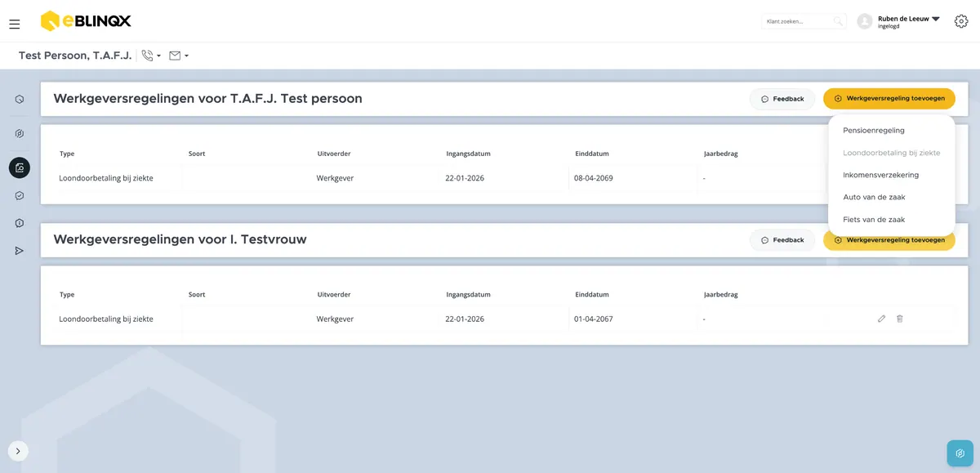The height and width of the screenshot is (473, 980).
Task: Click Loondoorbetaling bij ziekte in the 08-04-2069 row
Action: 106,178
